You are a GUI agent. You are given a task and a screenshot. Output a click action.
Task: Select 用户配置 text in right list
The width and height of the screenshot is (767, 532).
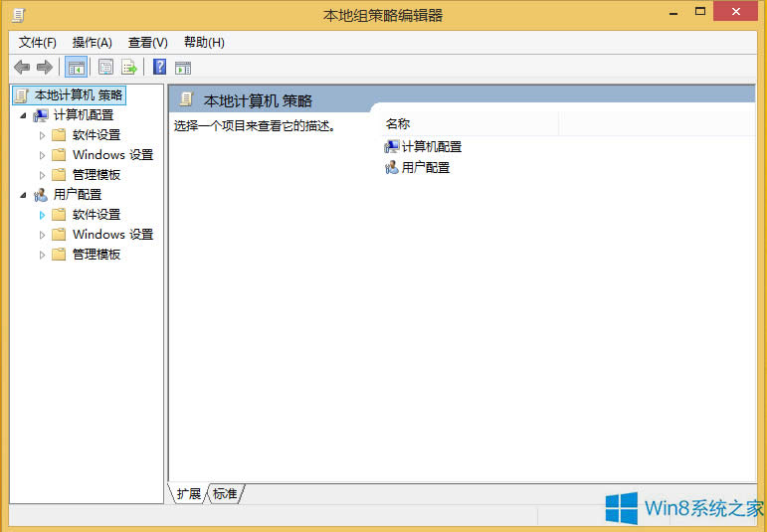426,168
